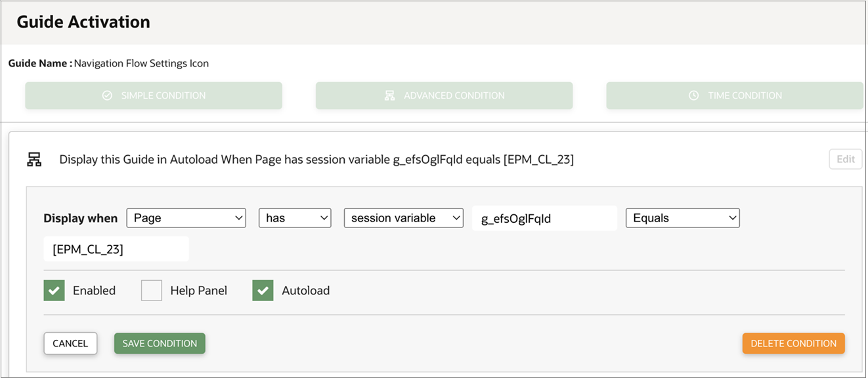Uncheck the Enabled checkbox
The width and height of the screenshot is (868, 378).
tap(54, 291)
